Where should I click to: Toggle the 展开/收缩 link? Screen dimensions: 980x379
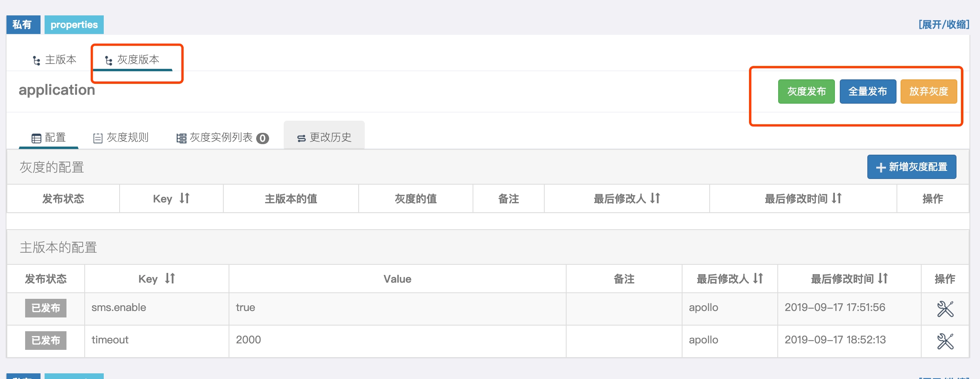(944, 25)
